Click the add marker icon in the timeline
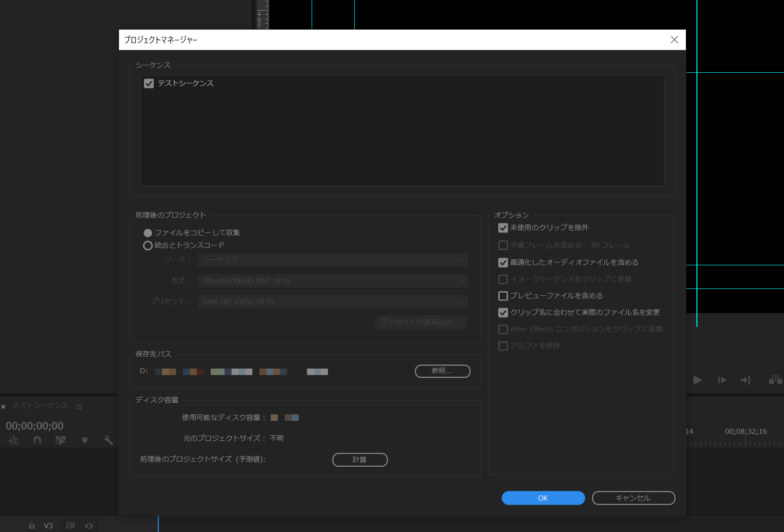Screen dimensions: 784x532 [85, 440]
